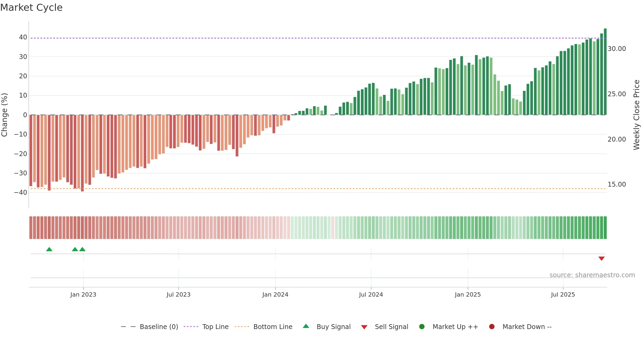This screenshot has height=362, width=644.
Task: Click the −40 tick on the Change axis
Action: 21,193
